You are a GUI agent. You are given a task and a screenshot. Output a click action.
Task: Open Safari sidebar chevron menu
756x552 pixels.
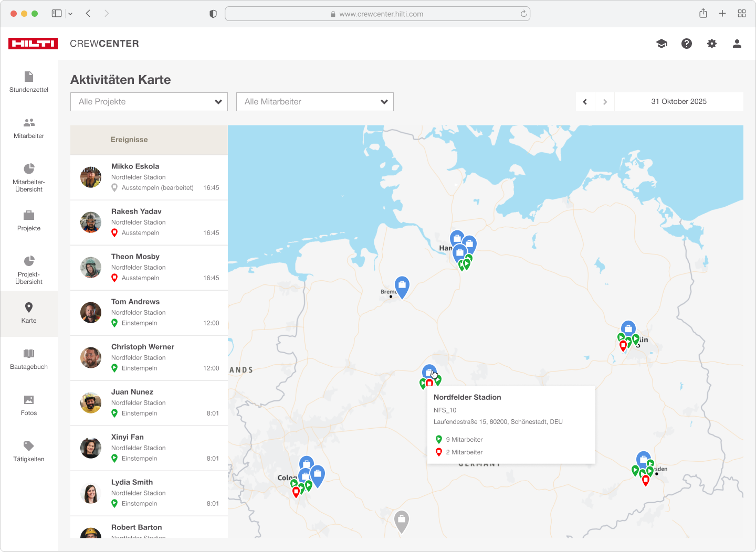coord(70,14)
